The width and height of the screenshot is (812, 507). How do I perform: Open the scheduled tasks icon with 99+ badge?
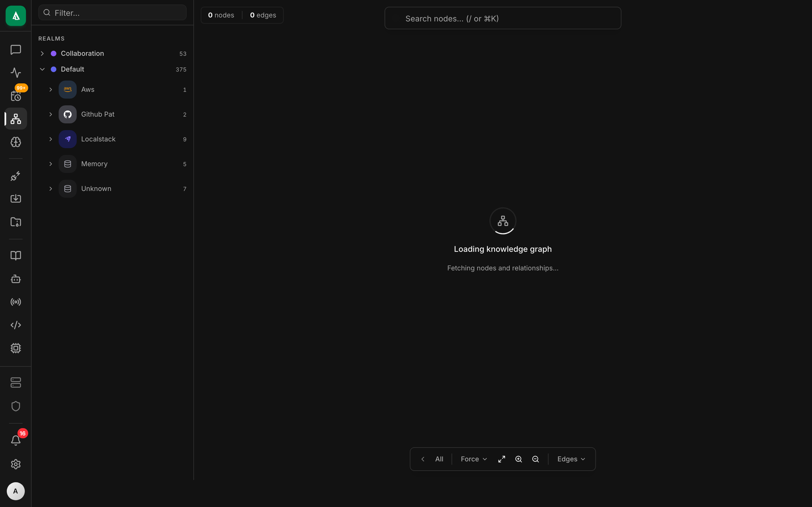point(16,96)
